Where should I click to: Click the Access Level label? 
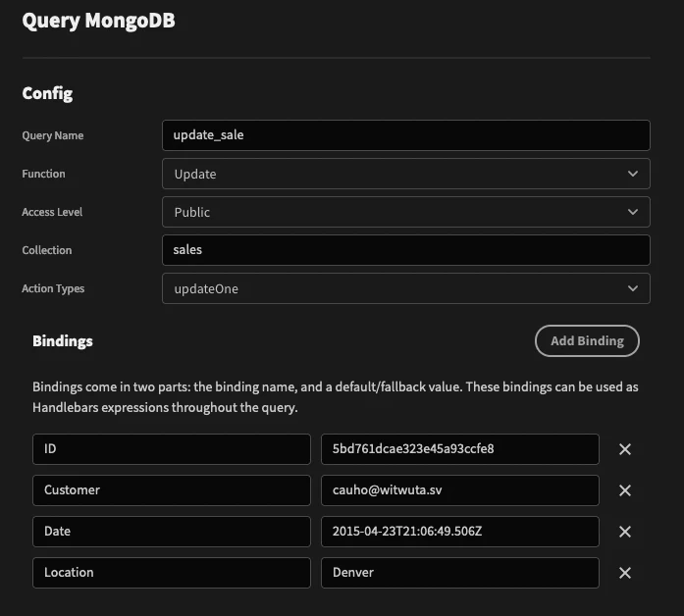click(x=52, y=212)
